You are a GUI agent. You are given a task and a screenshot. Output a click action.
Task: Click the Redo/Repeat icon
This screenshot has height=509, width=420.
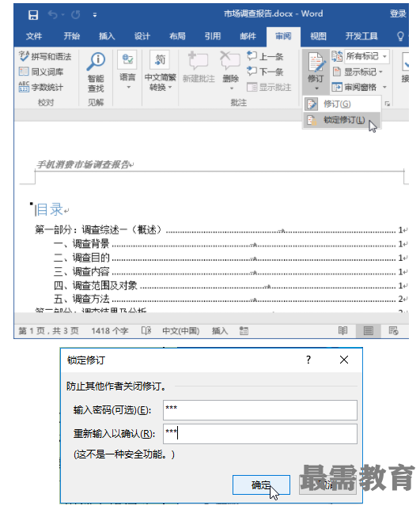tap(76, 14)
